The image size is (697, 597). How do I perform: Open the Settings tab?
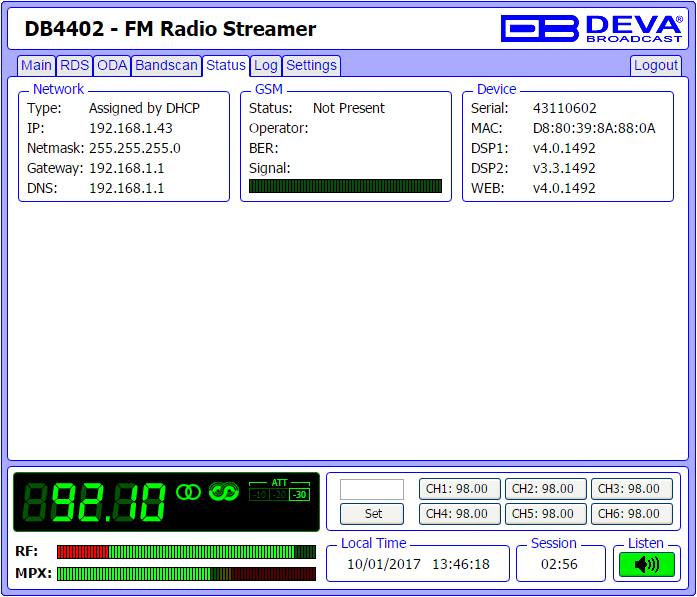click(311, 66)
